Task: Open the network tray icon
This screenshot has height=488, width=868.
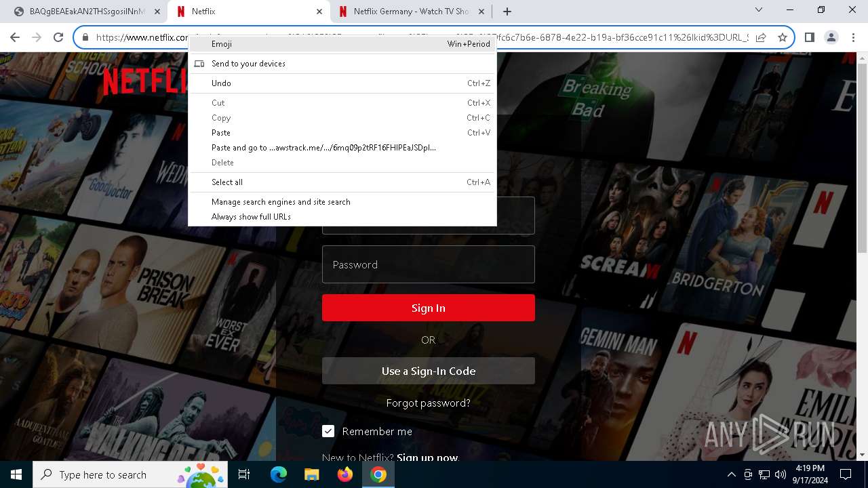Action: [764, 474]
